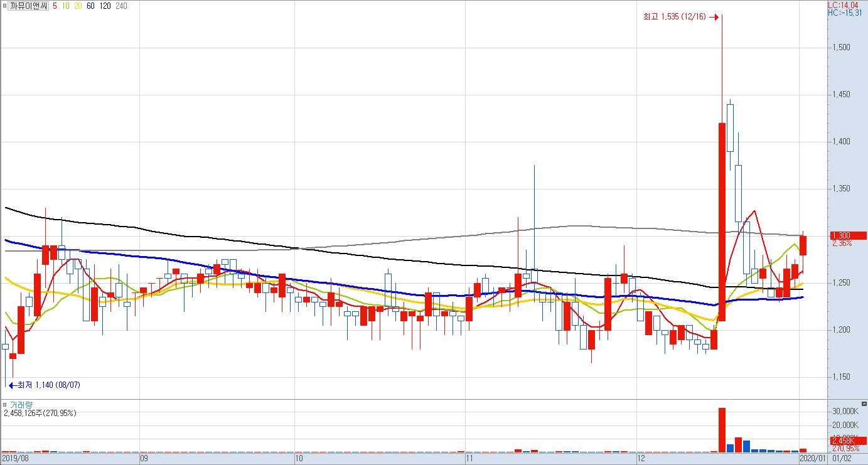This screenshot has height=465, width=868.
Task: Select the 20-day moving average label
Action: (x=78, y=5)
